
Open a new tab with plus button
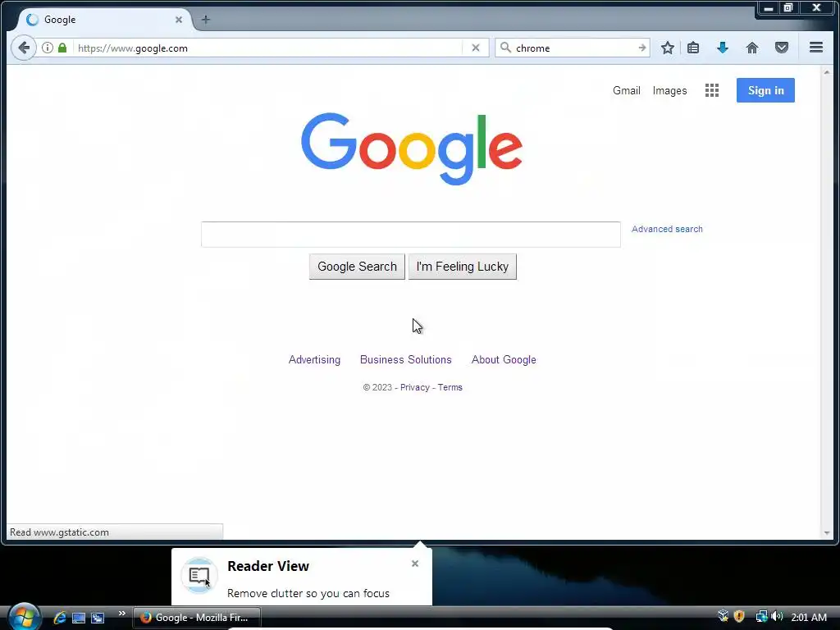[x=206, y=20]
